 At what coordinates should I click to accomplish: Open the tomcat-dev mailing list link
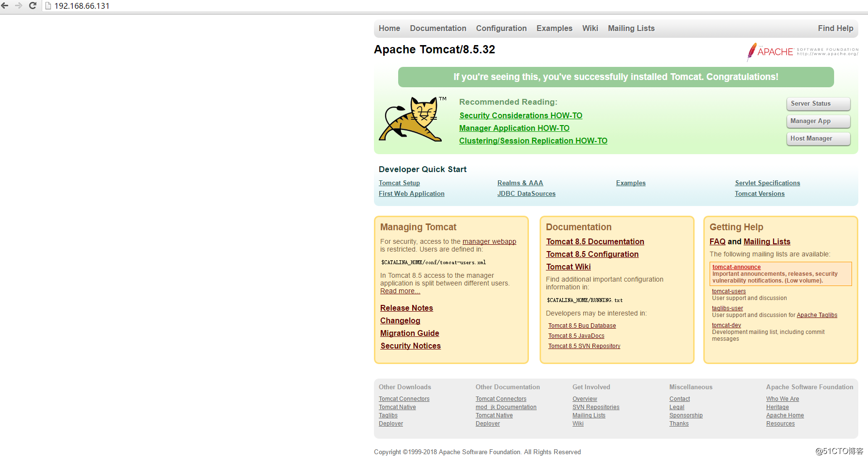click(x=727, y=325)
